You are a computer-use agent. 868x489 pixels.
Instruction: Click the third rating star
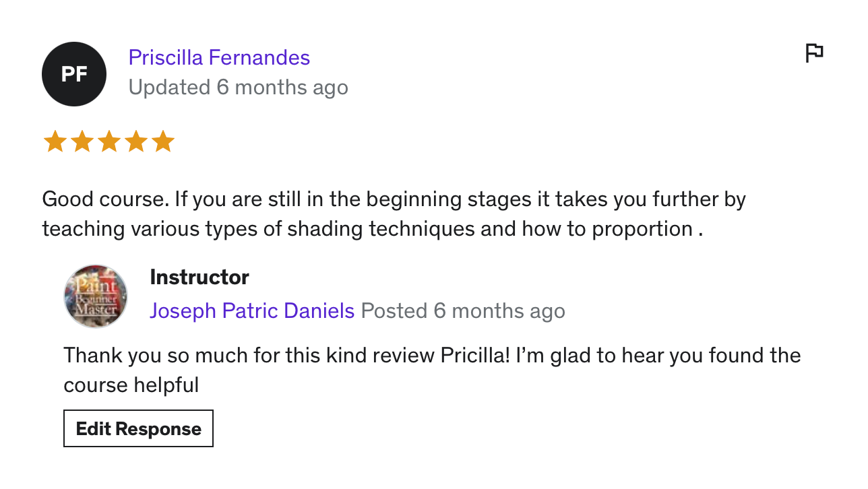(108, 142)
